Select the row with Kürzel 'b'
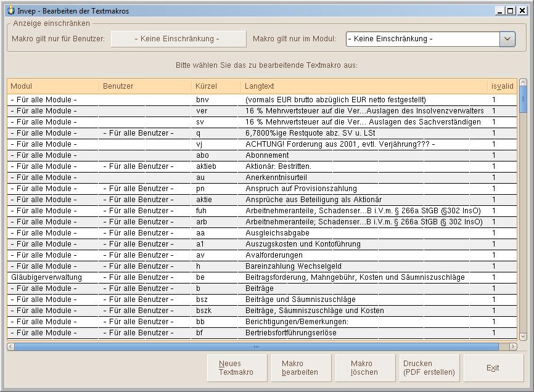This screenshot has height=392, width=534. click(262, 288)
